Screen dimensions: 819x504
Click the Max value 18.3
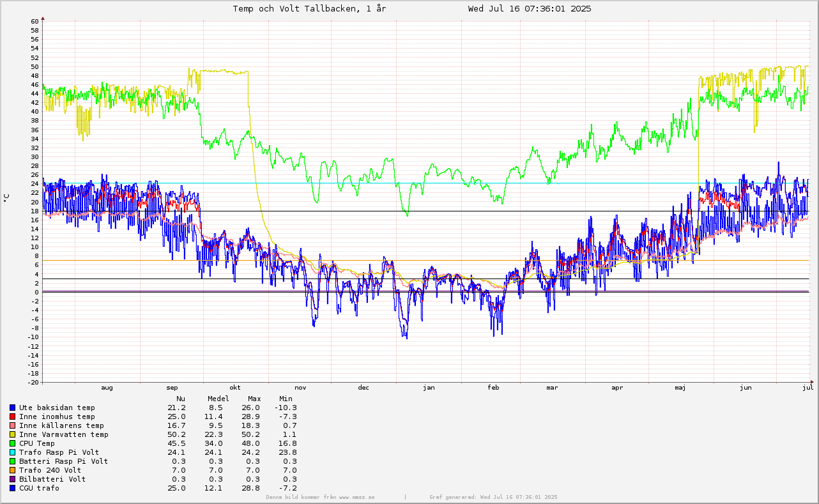click(250, 425)
